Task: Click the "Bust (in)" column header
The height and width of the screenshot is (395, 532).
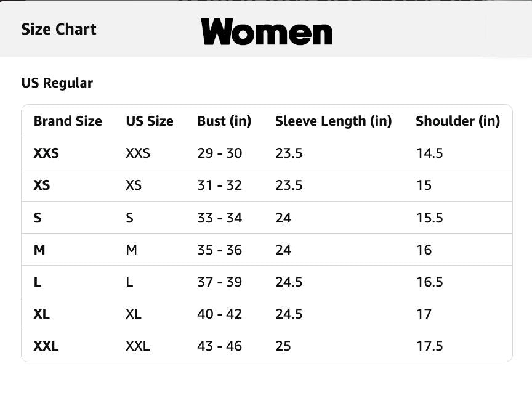Action: (224, 121)
